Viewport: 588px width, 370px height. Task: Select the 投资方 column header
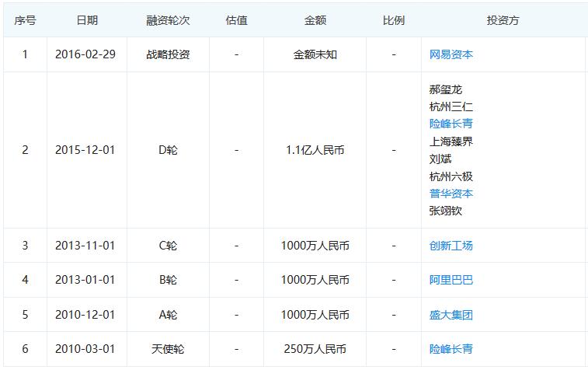click(503, 20)
